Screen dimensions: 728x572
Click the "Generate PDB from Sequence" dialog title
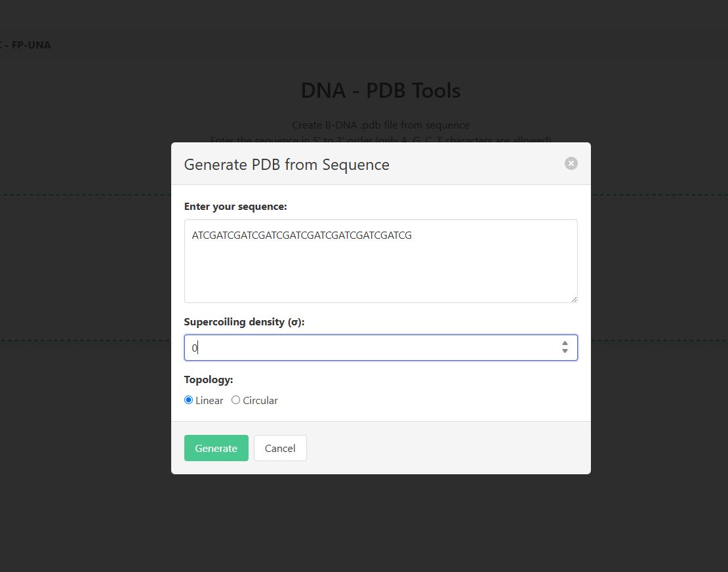[x=287, y=165]
